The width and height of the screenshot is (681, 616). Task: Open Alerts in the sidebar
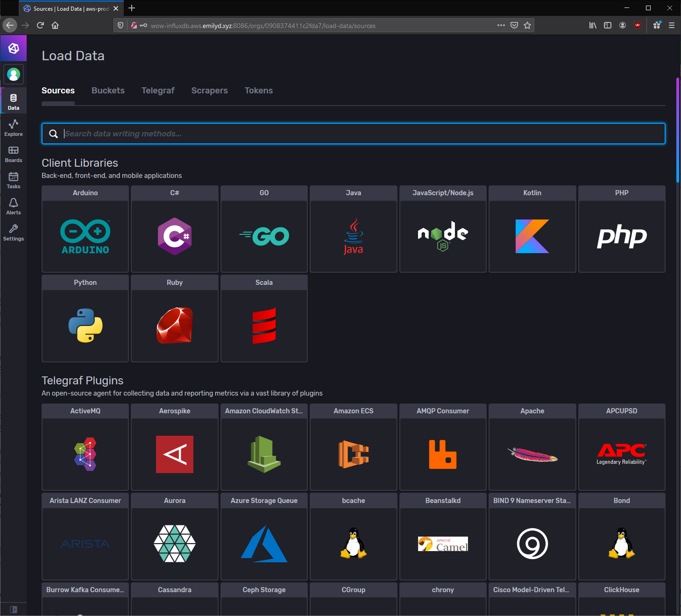tap(14, 206)
